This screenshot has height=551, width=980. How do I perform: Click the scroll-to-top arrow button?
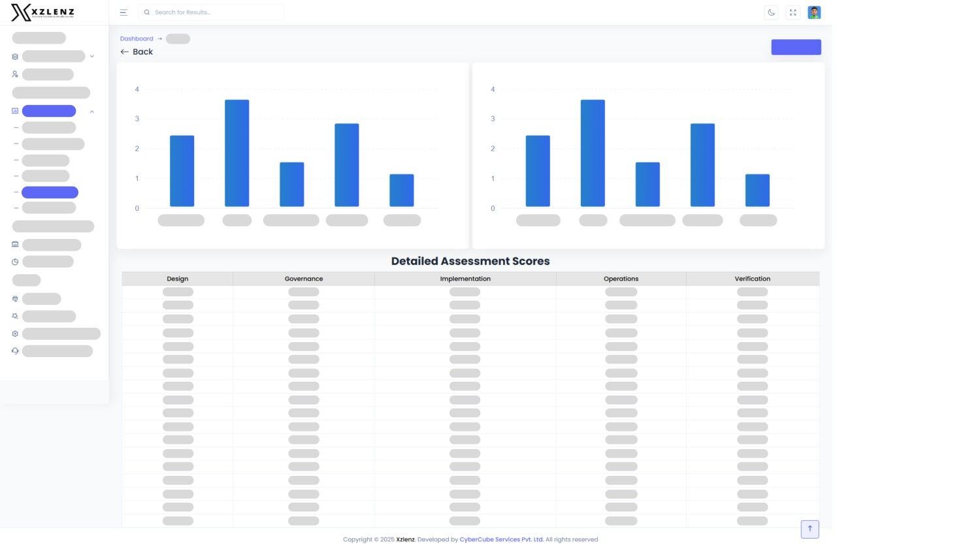coord(809,529)
